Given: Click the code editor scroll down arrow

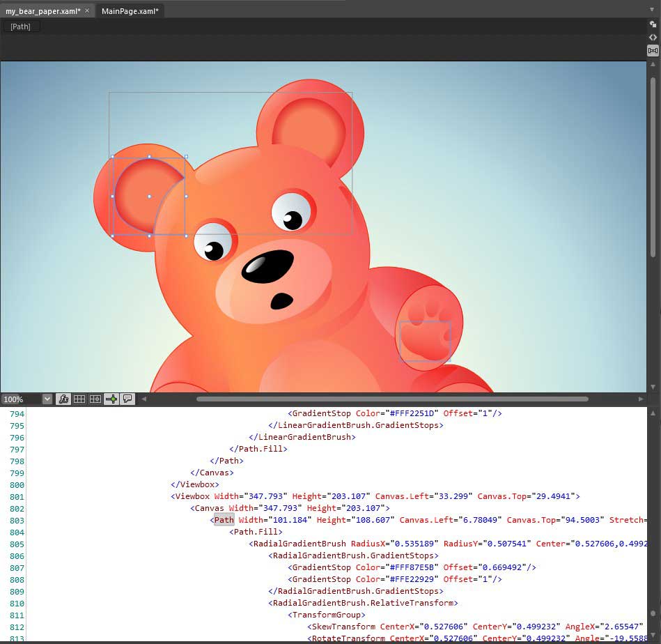Looking at the screenshot, I should pos(653,634).
